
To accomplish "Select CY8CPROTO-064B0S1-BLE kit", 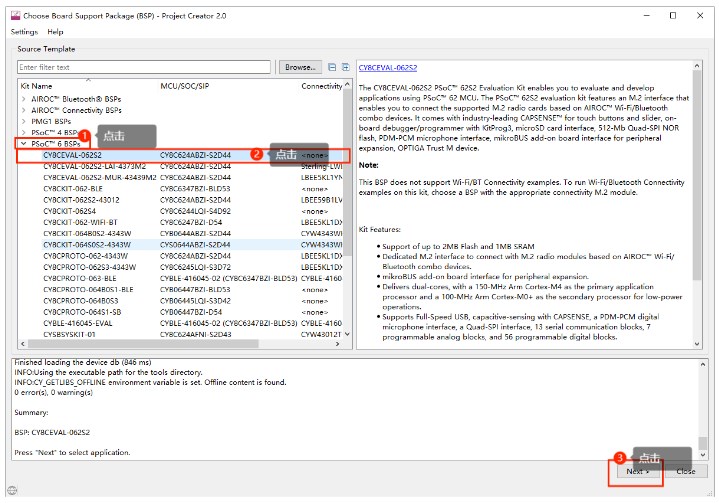I will pyautogui.click(x=88, y=289).
